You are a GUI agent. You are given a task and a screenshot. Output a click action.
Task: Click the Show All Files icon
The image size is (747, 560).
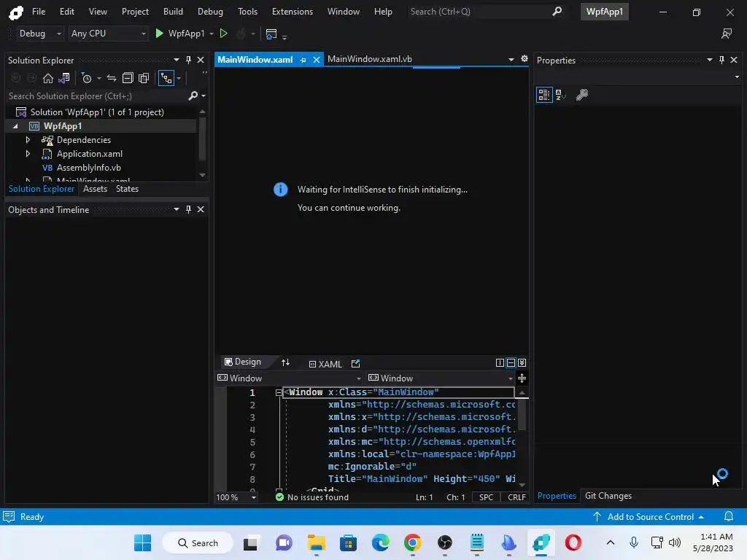(144, 78)
